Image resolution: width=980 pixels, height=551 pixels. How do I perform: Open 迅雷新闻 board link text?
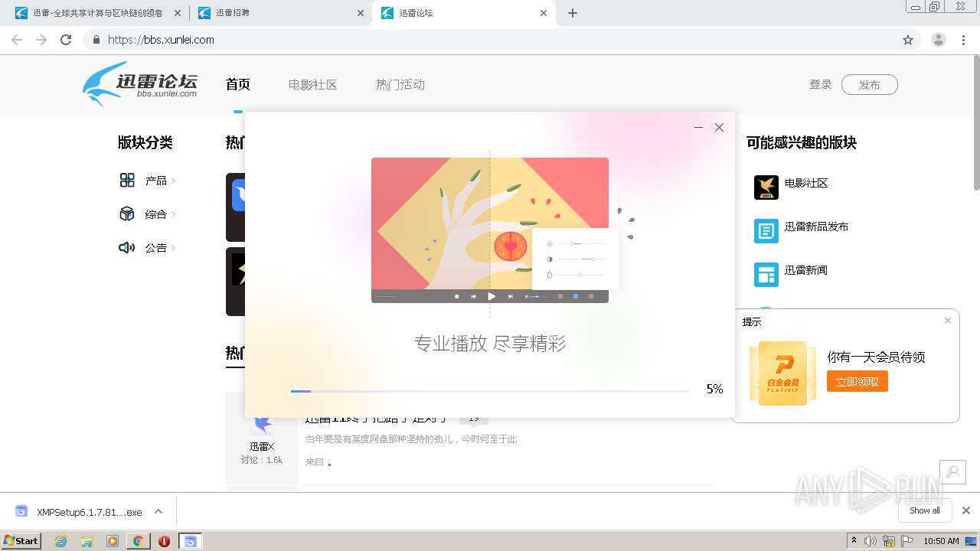pos(806,270)
